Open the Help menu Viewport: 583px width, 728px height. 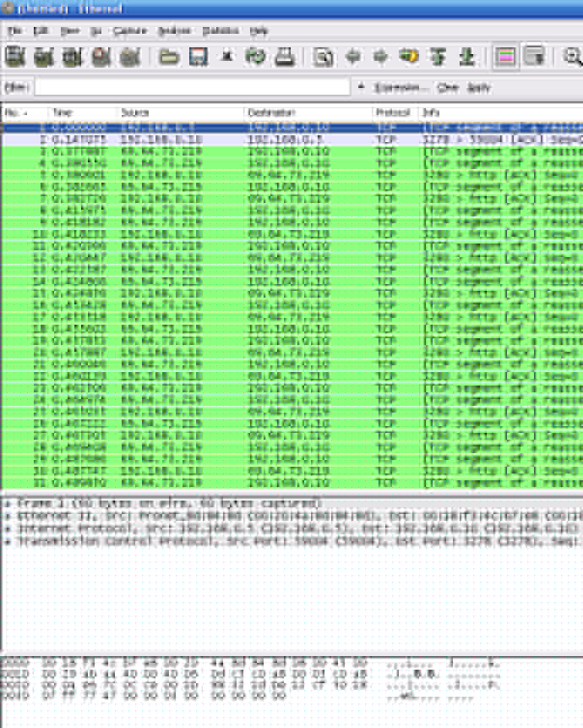pos(259,30)
